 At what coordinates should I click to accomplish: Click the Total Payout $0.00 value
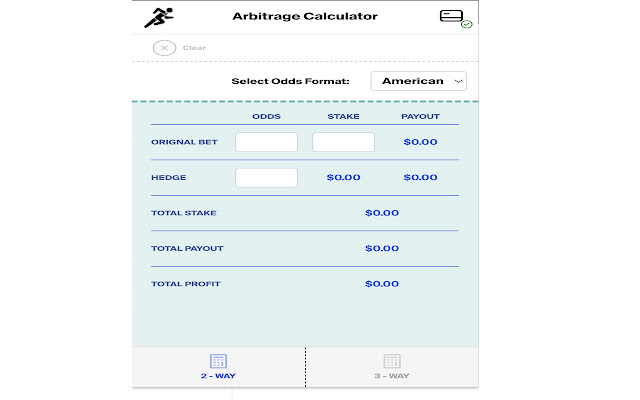point(382,248)
